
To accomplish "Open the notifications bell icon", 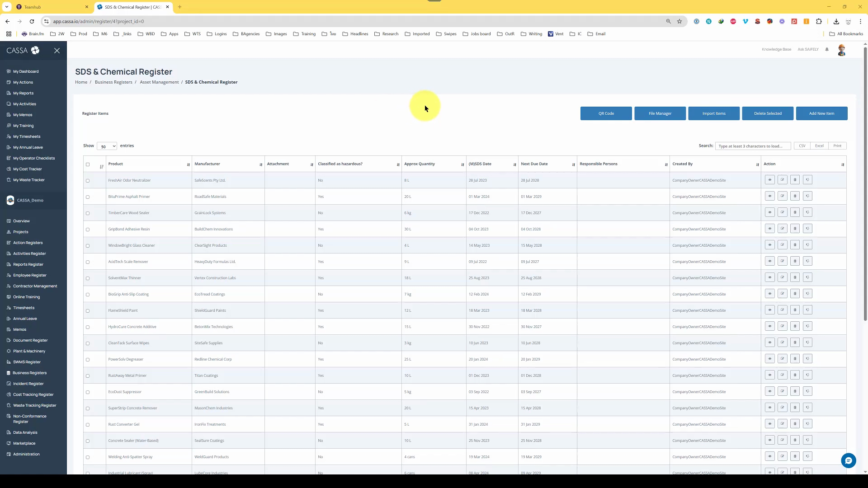I will point(827,49).
